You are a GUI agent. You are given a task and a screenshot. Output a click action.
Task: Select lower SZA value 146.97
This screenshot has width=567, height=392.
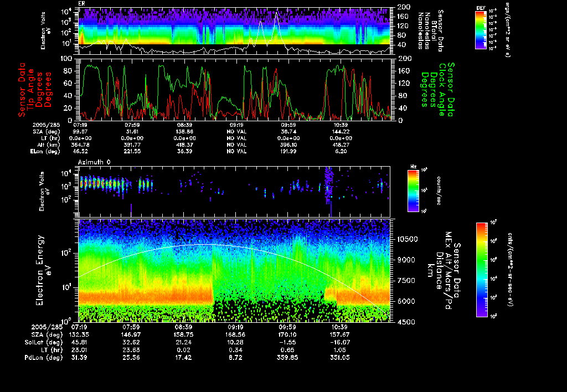tap(131, 335)
